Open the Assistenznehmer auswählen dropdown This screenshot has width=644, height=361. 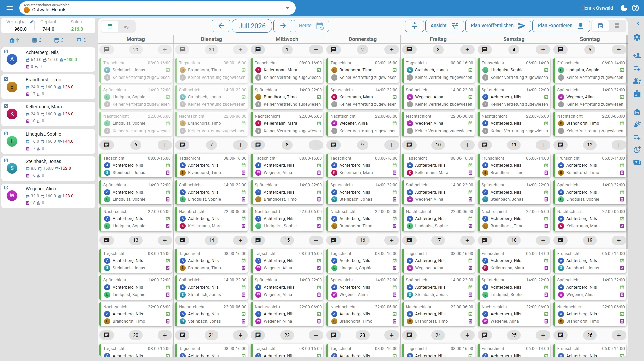[x=158, y=8]
